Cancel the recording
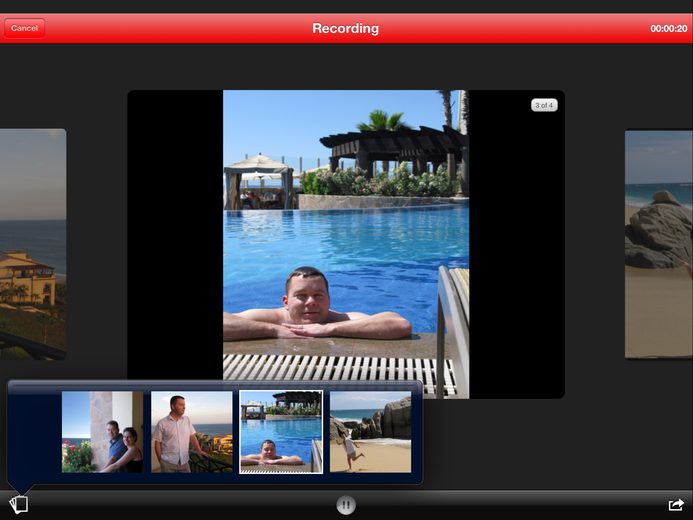693x520 pixels. tap(24, 28)
